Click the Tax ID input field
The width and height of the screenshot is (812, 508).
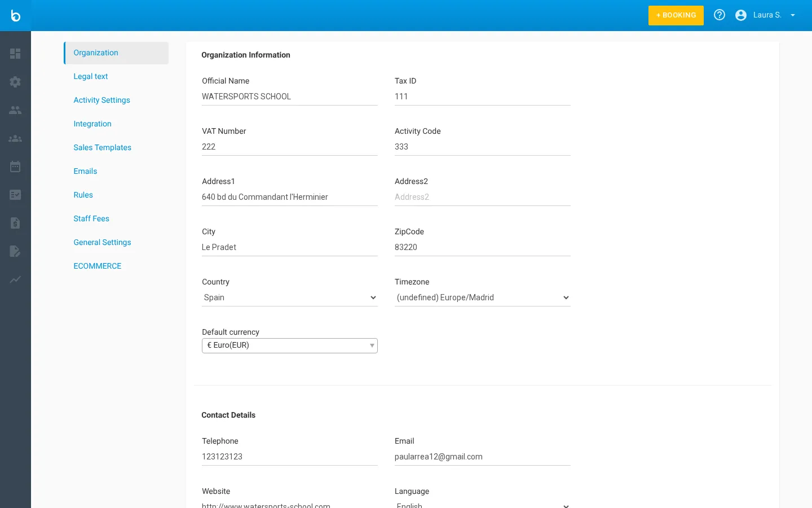482,96
